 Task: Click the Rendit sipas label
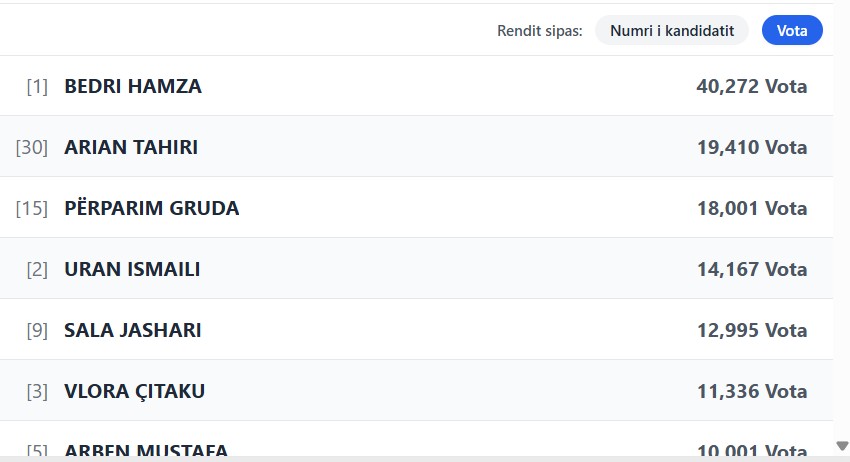click(x=540, y=31)
